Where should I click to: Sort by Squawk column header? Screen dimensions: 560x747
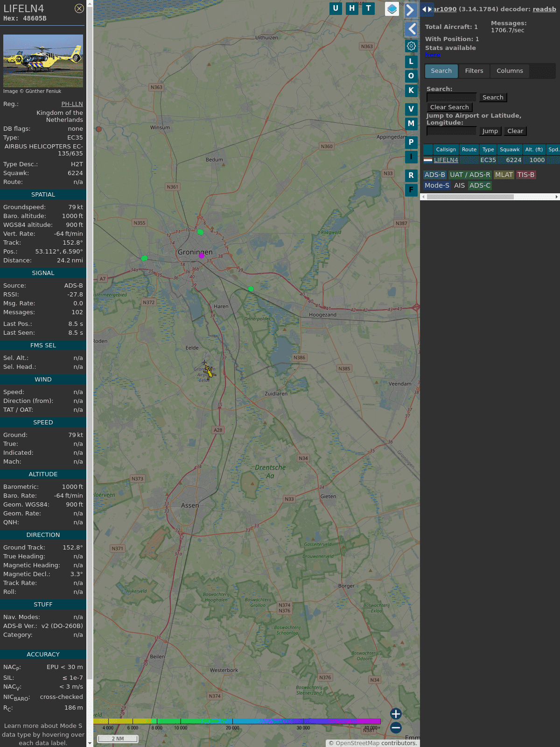coord(510,150)
